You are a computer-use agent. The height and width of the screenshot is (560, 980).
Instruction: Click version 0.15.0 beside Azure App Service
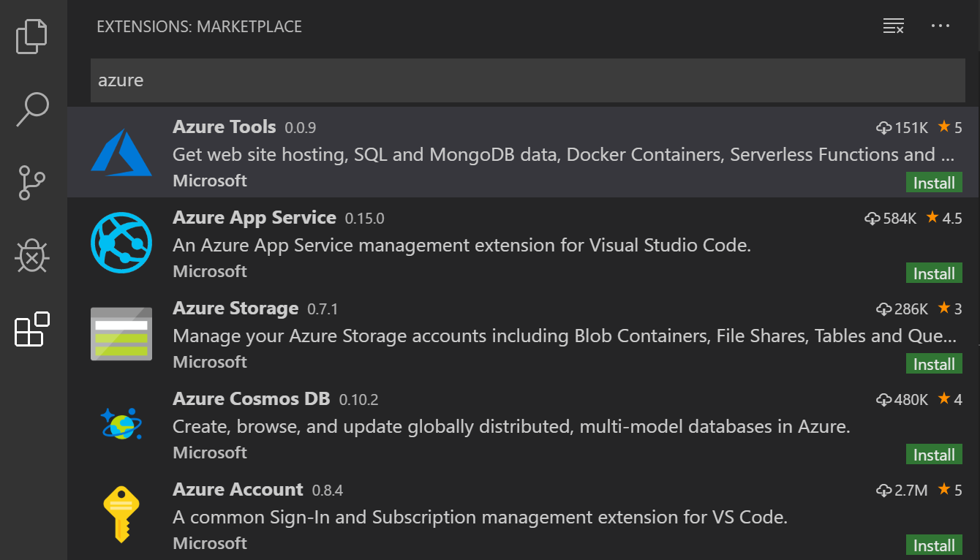(x=364, y=219)
